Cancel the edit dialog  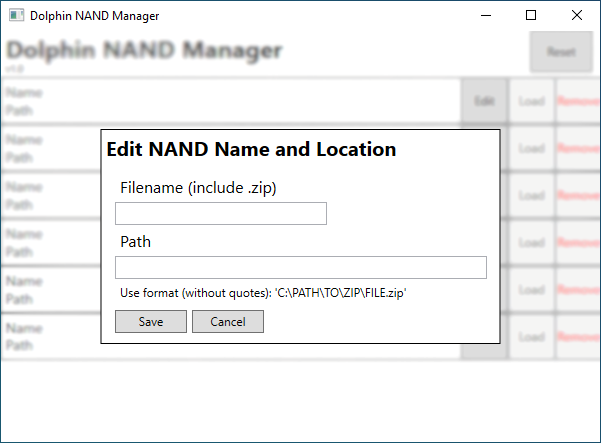[x=228, y=322]
